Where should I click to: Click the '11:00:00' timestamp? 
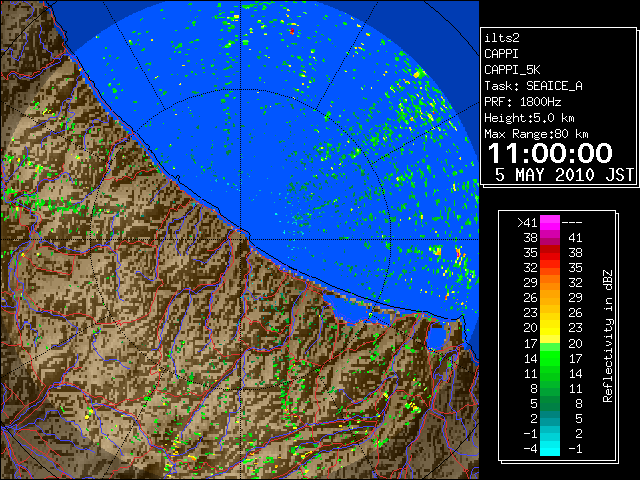[x=550, y=153]
